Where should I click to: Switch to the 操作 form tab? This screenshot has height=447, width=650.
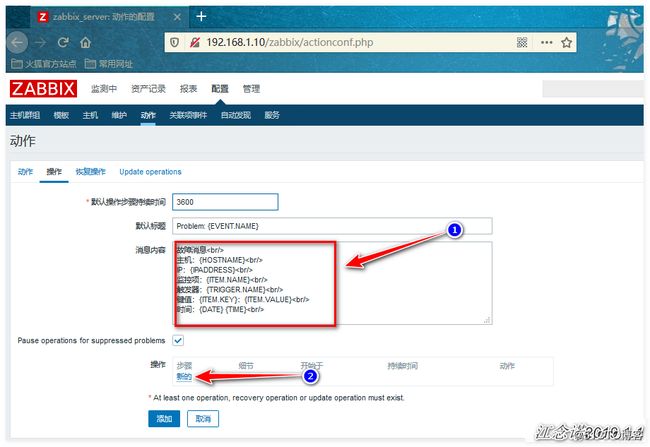(x=54, y=172)
